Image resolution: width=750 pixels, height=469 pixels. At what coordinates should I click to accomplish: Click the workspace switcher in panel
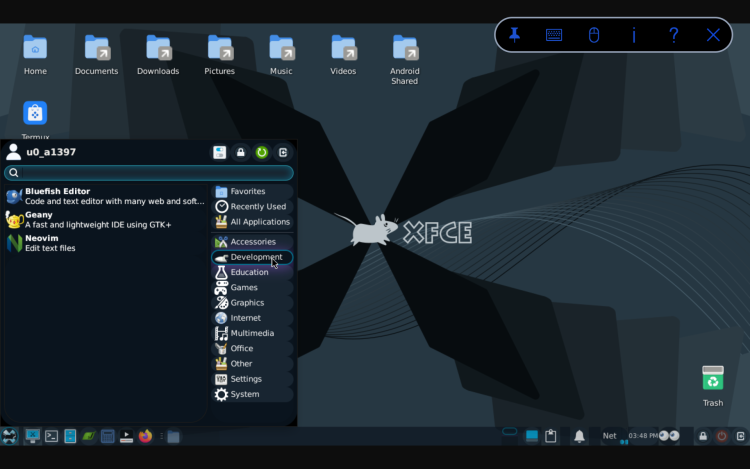pos(509,432)
